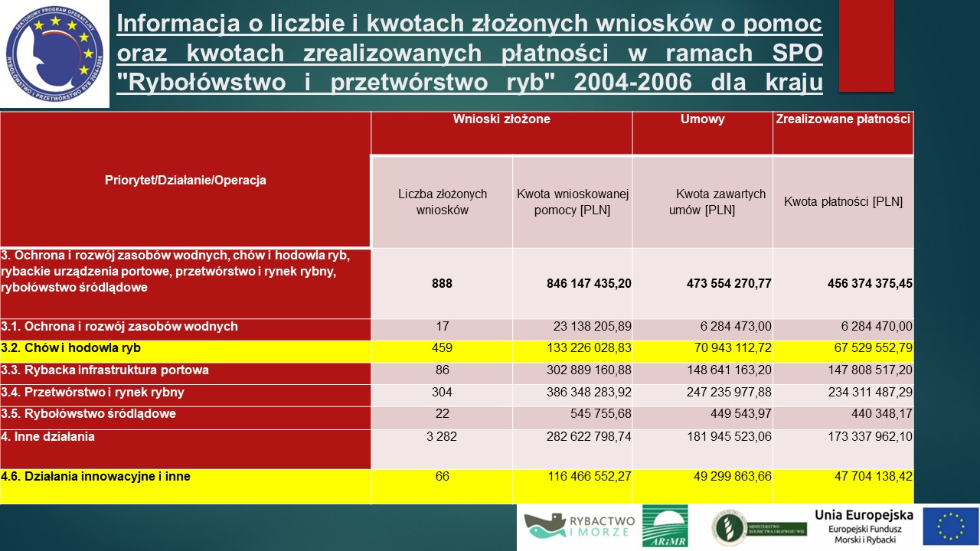Click the 'Priorytet/Działanie/Operacja' header cell

[x=185, y=180]
